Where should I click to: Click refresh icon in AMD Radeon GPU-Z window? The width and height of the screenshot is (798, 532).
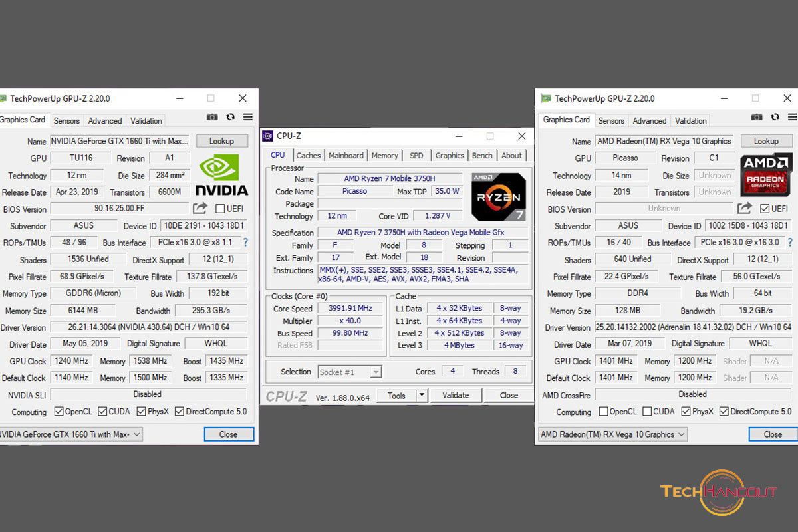pos(775,117)
